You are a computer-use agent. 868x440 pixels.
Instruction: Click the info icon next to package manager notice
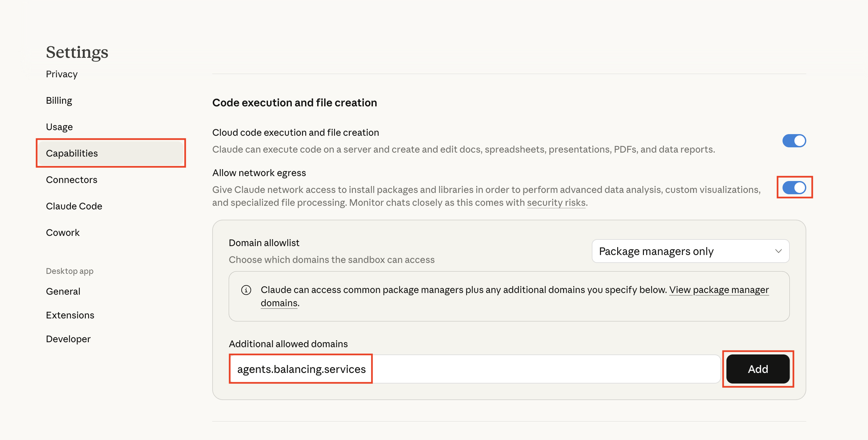[x=246, y=289]
